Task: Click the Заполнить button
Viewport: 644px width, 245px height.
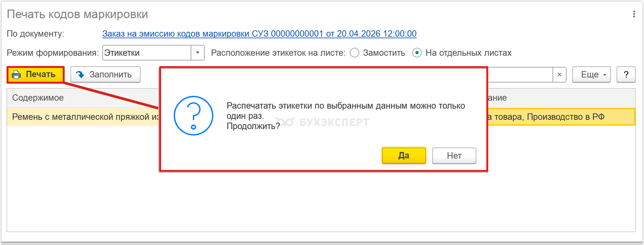Action: point(105,74)
